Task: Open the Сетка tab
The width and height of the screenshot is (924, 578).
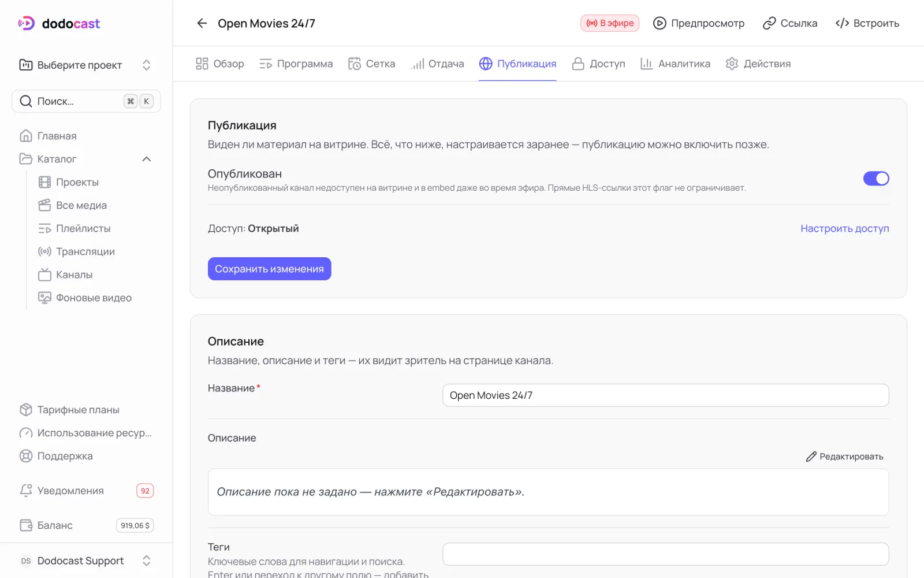Action: [x=372, y=64]
